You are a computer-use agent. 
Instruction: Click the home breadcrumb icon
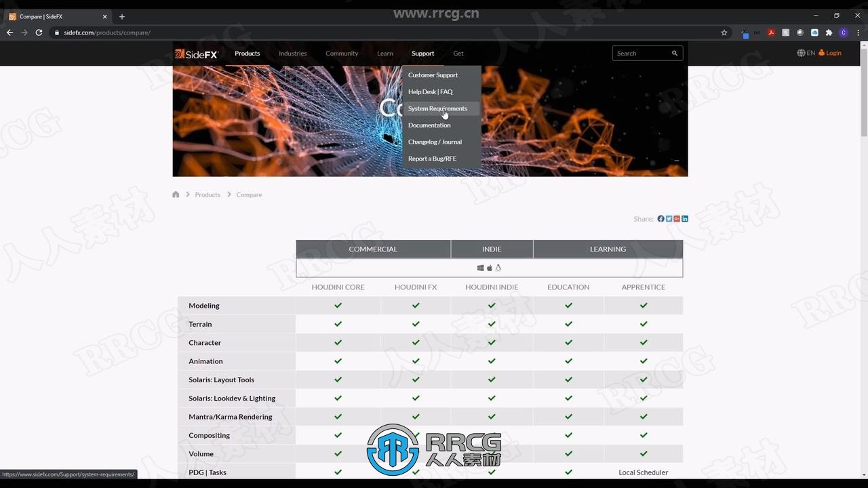tap(176, 195)
